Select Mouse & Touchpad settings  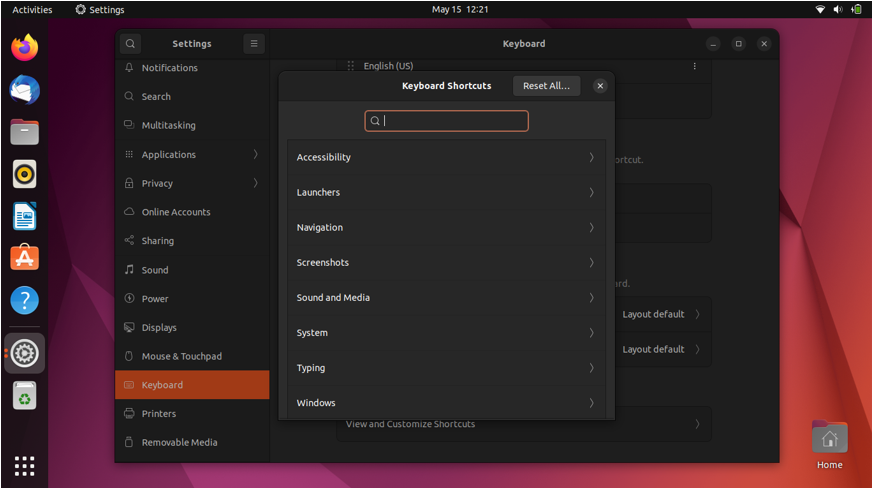coord(192,356)
